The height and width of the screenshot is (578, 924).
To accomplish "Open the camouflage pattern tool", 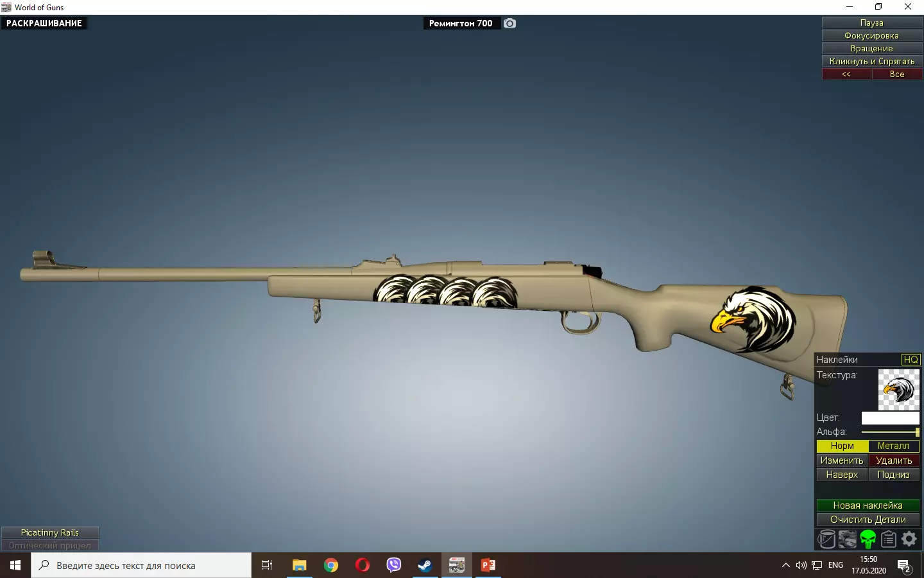I will point(847,539).
